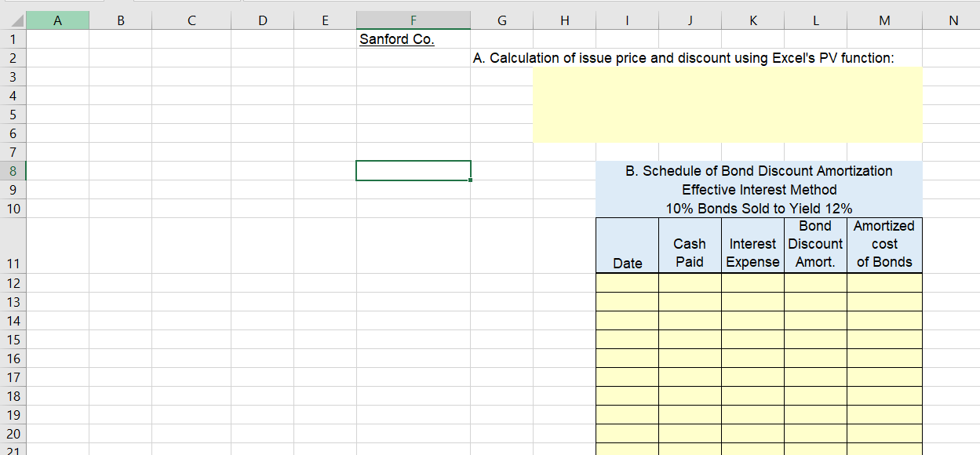Image resolution: width=980 pixels, height=455 pixels.
Task: Click the 'Interest Expense' heading cell
Action: click(x=752, y=246)
